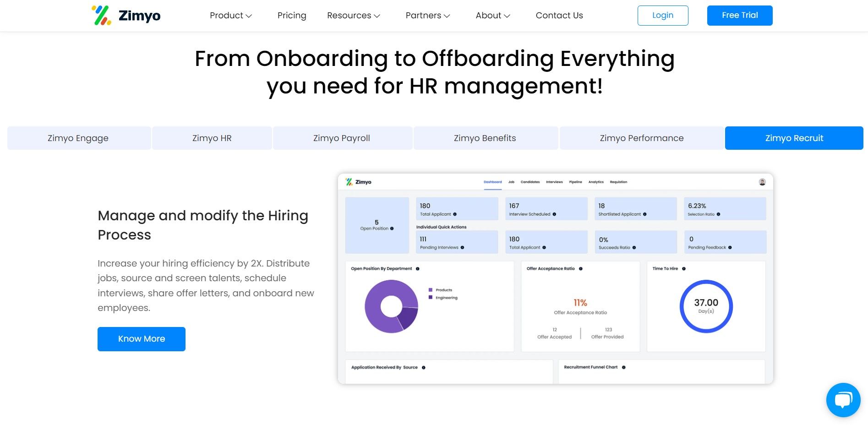Click info dot beside Shortlisted Applicant
Screen dimensions: 868x425
(644, 214)
